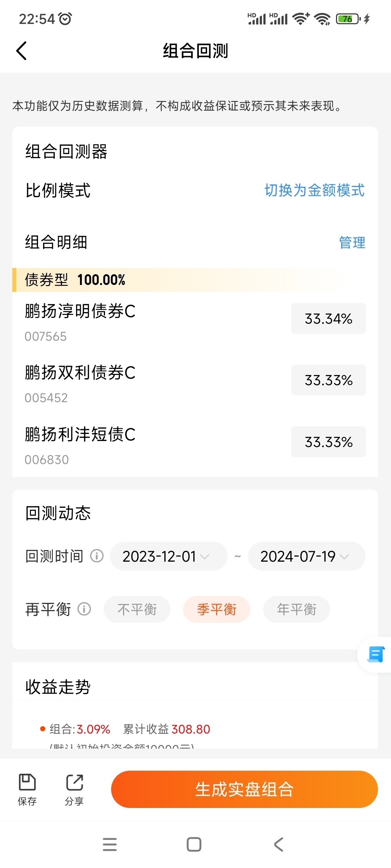Select 季平衡 rebalance option
This screenshot has height=868, width=391.
(x=216, y=609)
